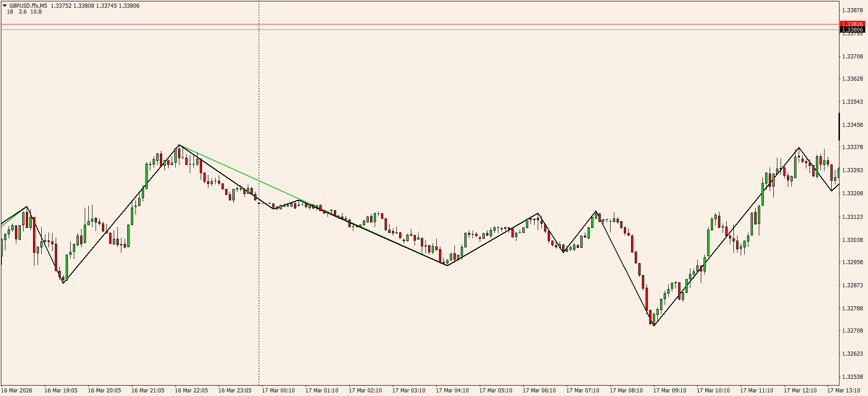Image resolution: width=868 pixels, height=396 pixels.
Task: Select the GBPUSD.ffx,M5 chart title text
Action: pyautogui.click(x=28, y=6)
